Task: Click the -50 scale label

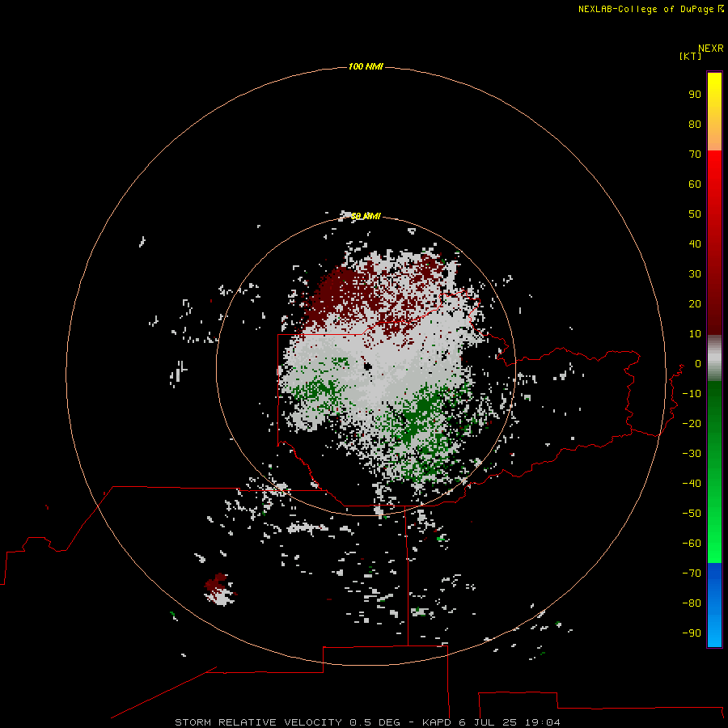Action: point(692,513)
